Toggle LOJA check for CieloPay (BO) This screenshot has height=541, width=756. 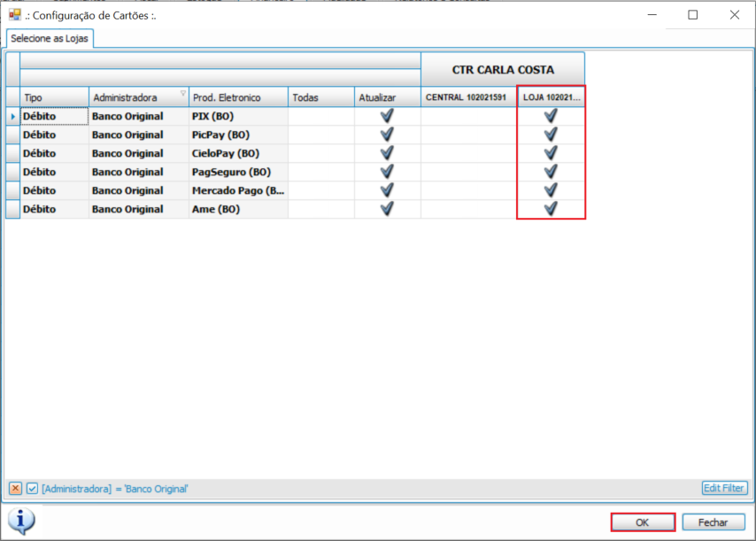tap(551, 153)
